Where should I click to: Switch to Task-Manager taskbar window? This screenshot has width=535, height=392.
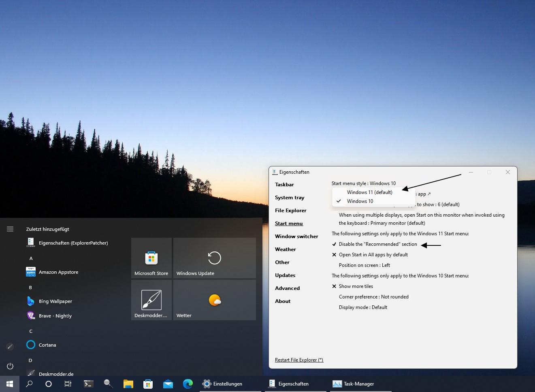pyautogui.click(x=361, y=383)
